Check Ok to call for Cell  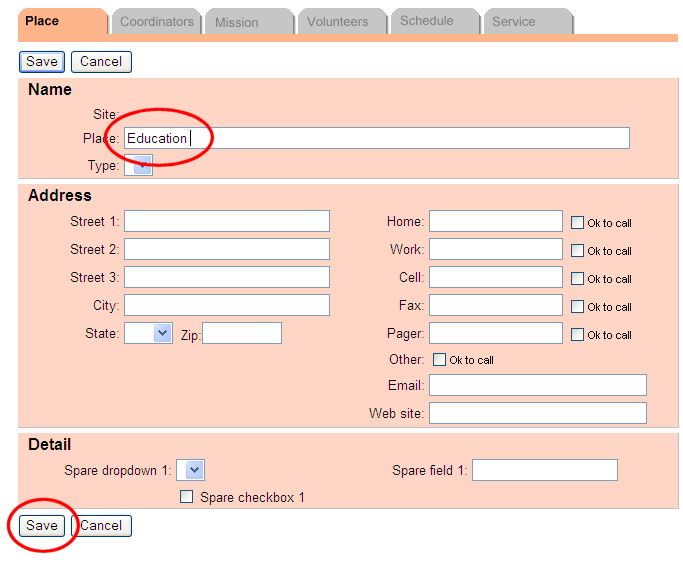pyautogui.click(x=577, y=279)
